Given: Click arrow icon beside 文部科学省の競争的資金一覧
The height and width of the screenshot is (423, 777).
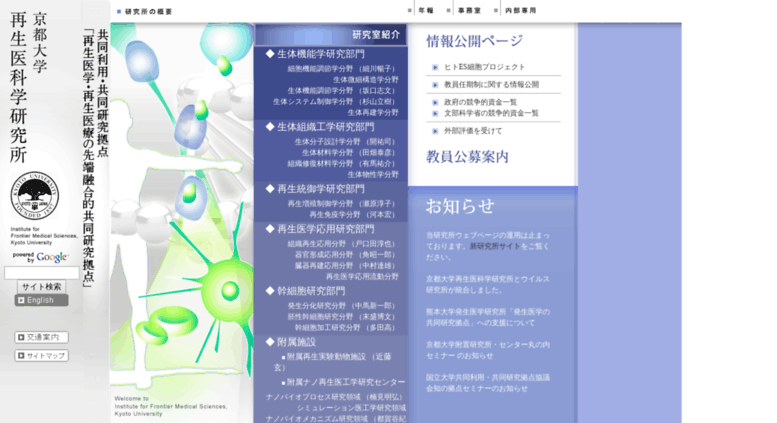Looking at the screenshot, I should [x=435, y=113].
